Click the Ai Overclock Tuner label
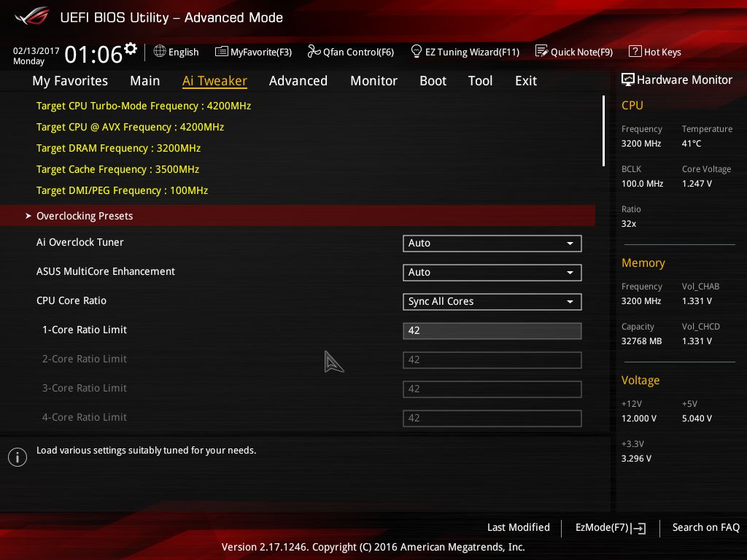 (x=80, y=242)
